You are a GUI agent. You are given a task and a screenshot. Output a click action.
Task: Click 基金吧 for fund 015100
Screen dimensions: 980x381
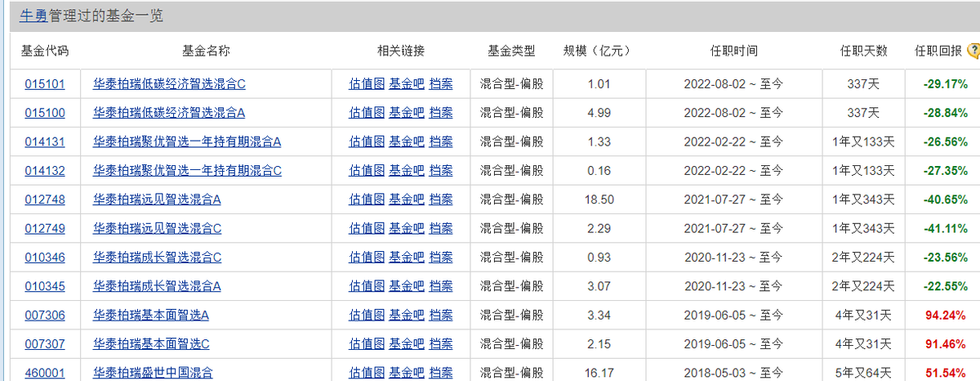tap(407, 112)
